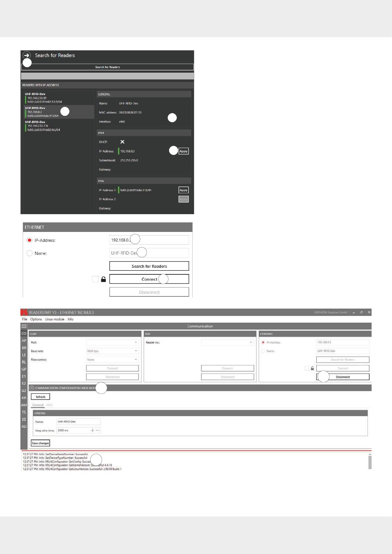The image size is (392, 554).
Task: Decrease Keep alive time with the minus icon
Action: (x=98, y=430)
